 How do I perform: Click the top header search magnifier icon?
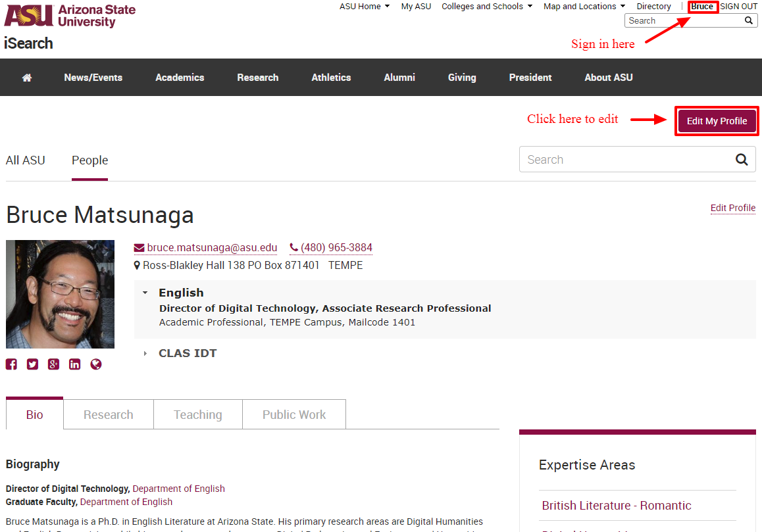[749, 20]
